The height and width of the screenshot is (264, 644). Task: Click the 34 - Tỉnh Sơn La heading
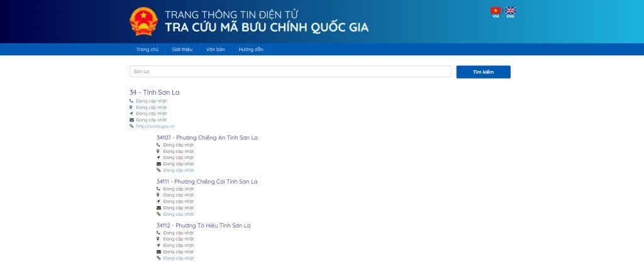click(154, 92)
